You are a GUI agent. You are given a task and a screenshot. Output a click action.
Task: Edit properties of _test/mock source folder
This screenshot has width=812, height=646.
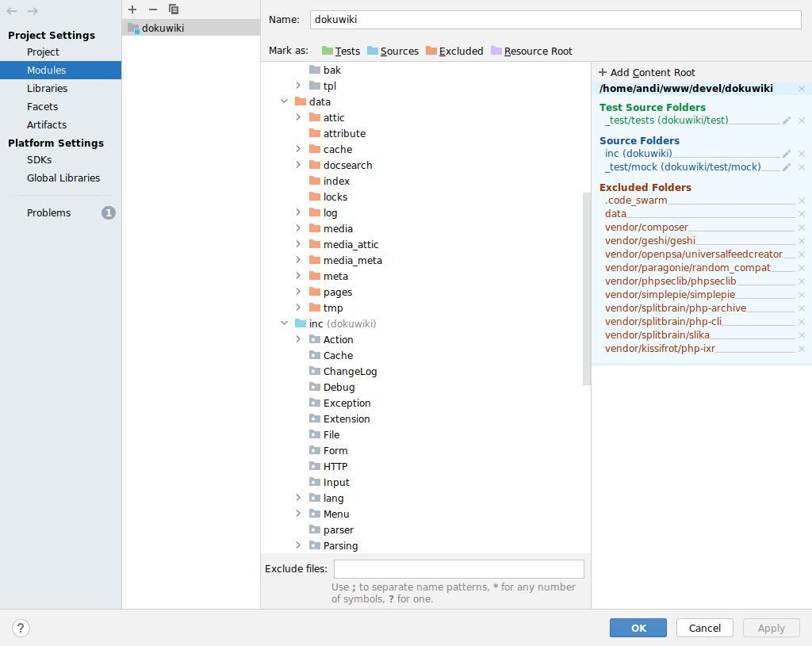click(x=787, y=167)
